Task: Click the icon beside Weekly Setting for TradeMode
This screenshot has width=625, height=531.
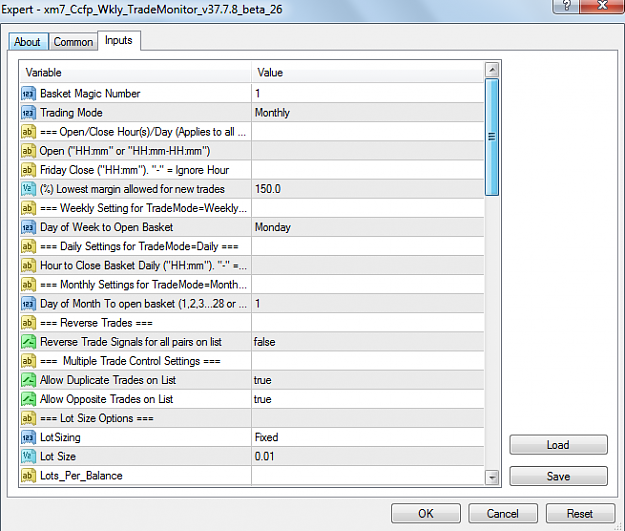Action: pyautogui.click(x=28, y=208)
